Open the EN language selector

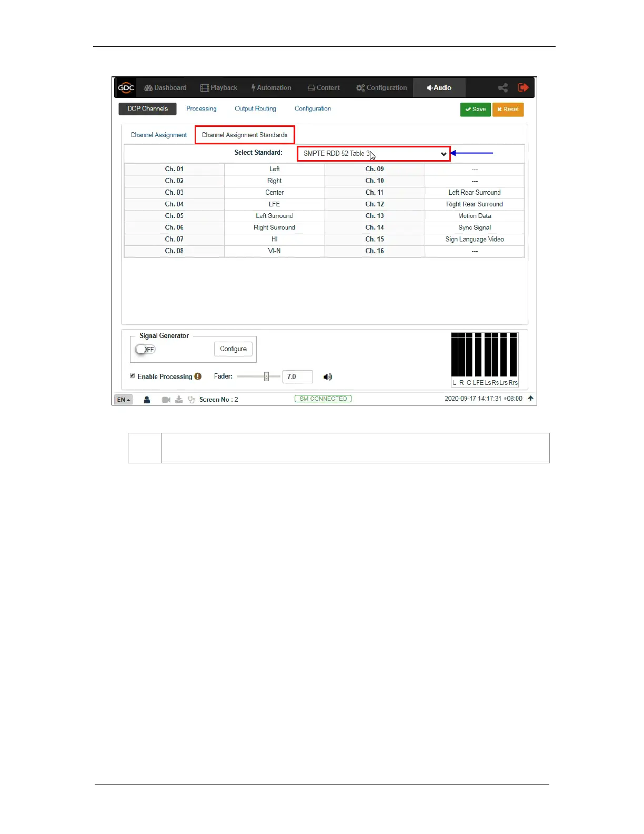tap(124, 400)
